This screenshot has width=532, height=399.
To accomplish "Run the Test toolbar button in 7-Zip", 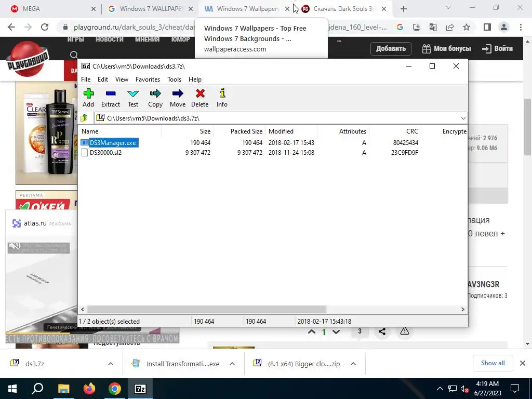I will [x=132, y=98].
